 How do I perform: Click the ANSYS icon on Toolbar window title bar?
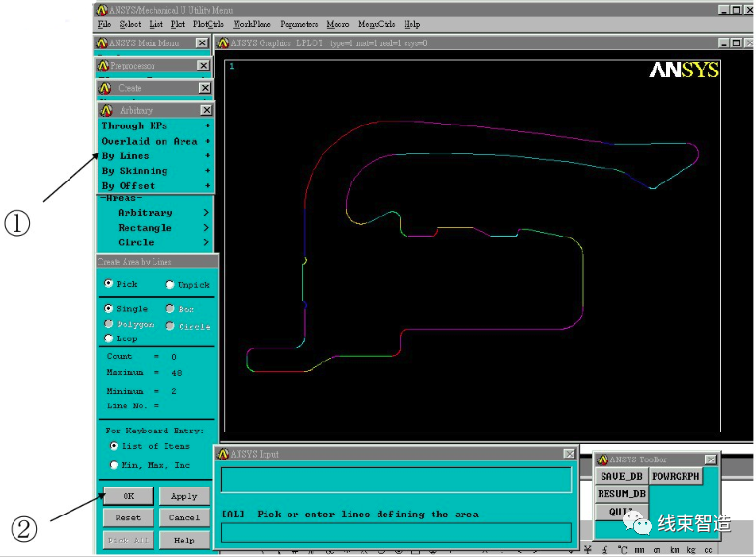602,460
